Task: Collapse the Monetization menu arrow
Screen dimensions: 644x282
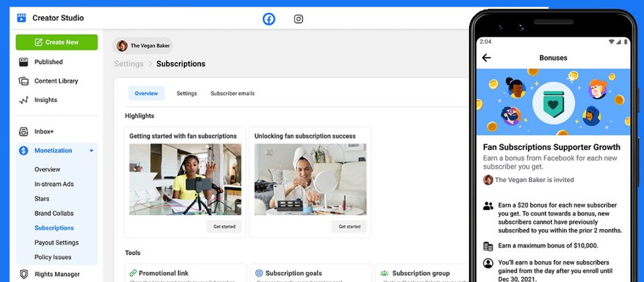Action: tap(91, 151)
